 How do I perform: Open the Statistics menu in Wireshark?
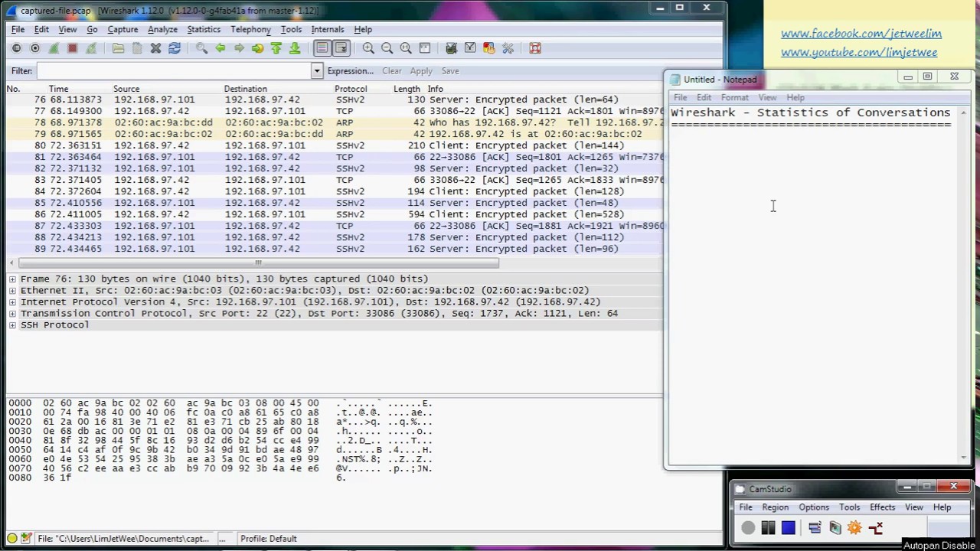204,30
